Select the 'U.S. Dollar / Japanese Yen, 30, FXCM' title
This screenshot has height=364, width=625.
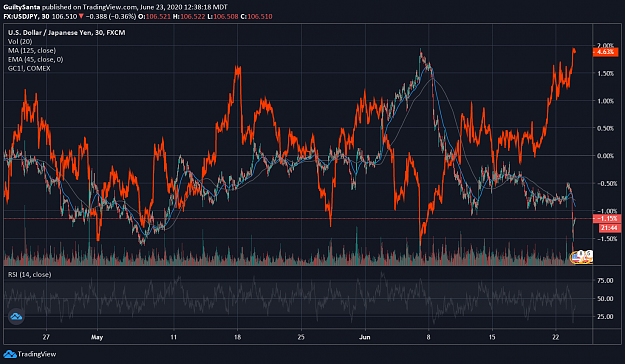pos(67,33)
